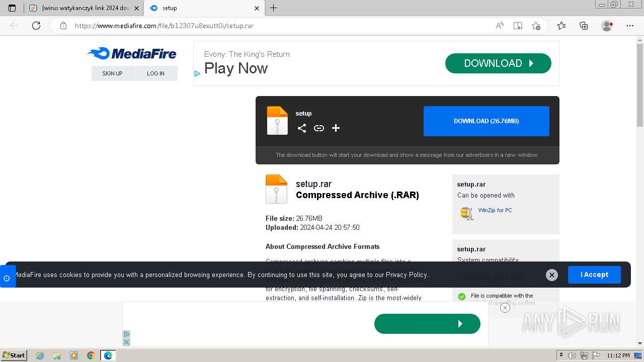Click the tab actions menu icon
Screen dimensions: 644x362
12,8
